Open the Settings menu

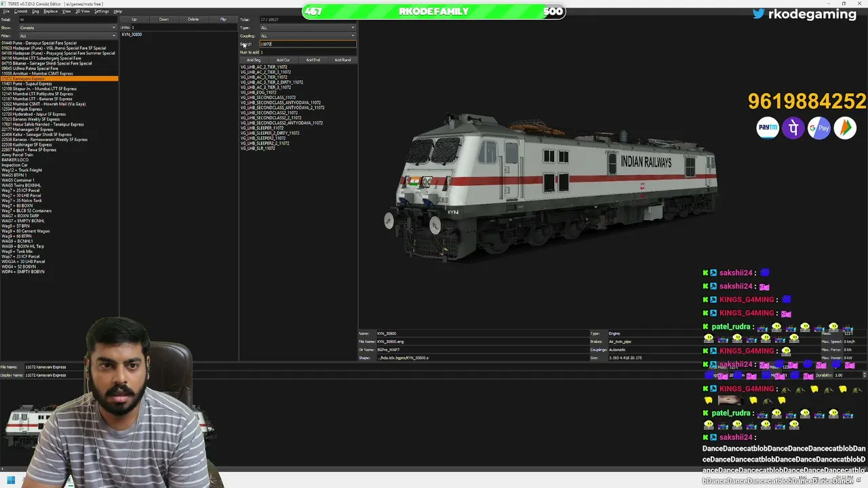[x=102, y=12]
